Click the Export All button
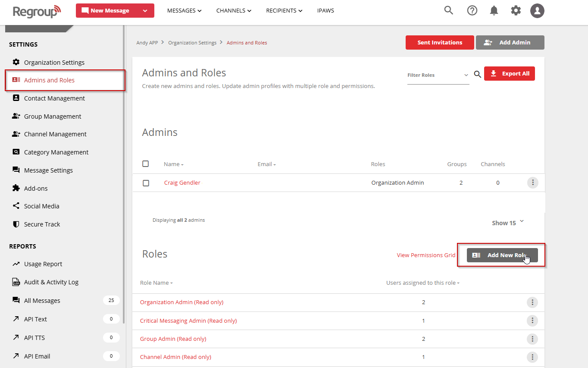 (x=510, y=74)
